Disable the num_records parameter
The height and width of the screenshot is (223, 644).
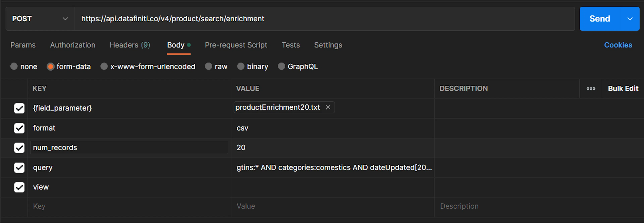coord(19,147)
